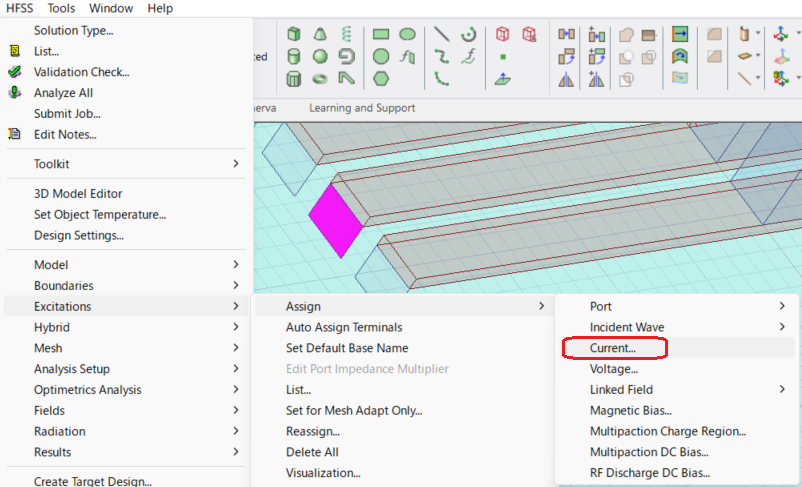Click the magenta face in 3D model
The image size is (802, 487).
334,219
